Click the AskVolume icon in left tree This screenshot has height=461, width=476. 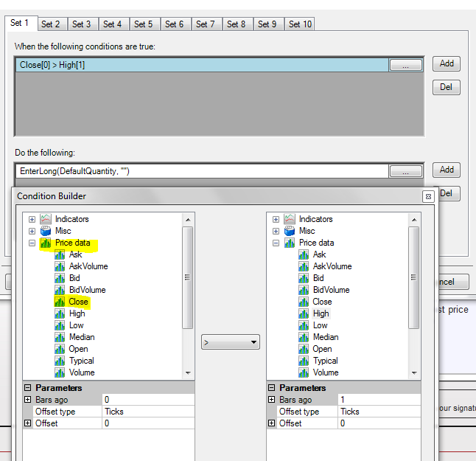[60, 266]
